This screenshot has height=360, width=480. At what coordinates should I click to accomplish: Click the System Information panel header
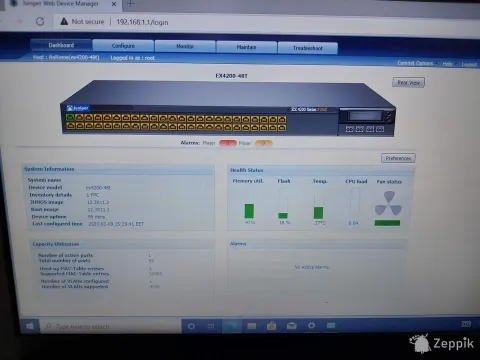[x=118, y=169]
